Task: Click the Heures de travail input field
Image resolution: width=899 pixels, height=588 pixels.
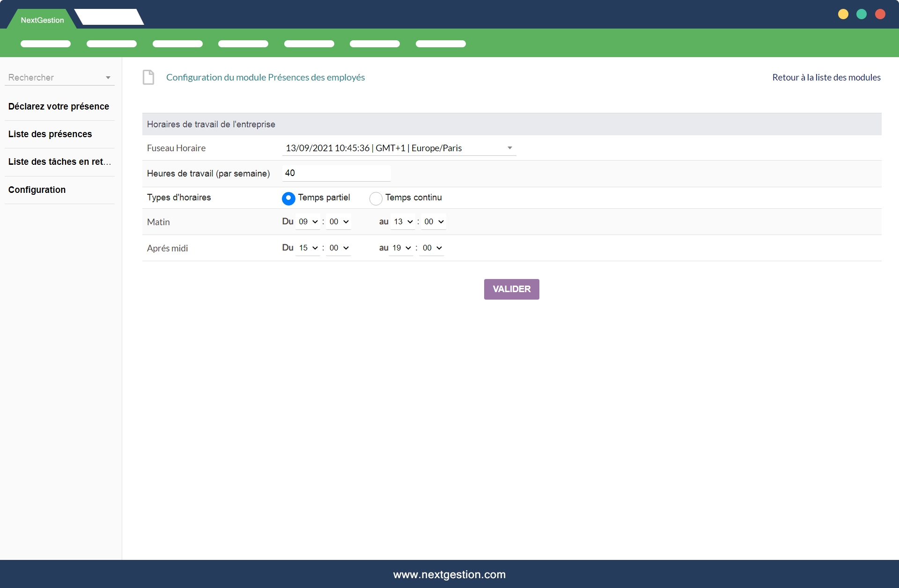Action: (336, 173)
